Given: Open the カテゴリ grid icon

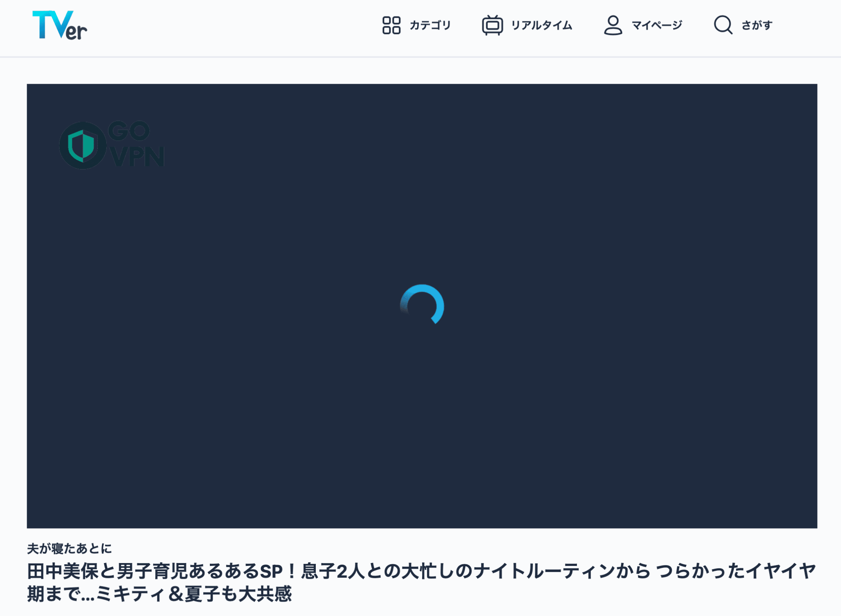Looking at the screenshot, I should click(392, 25).
